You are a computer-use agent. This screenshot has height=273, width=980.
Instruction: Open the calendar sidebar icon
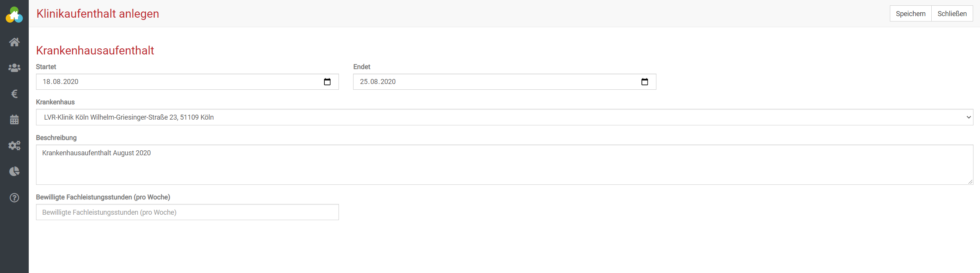[x=14, y=120]
